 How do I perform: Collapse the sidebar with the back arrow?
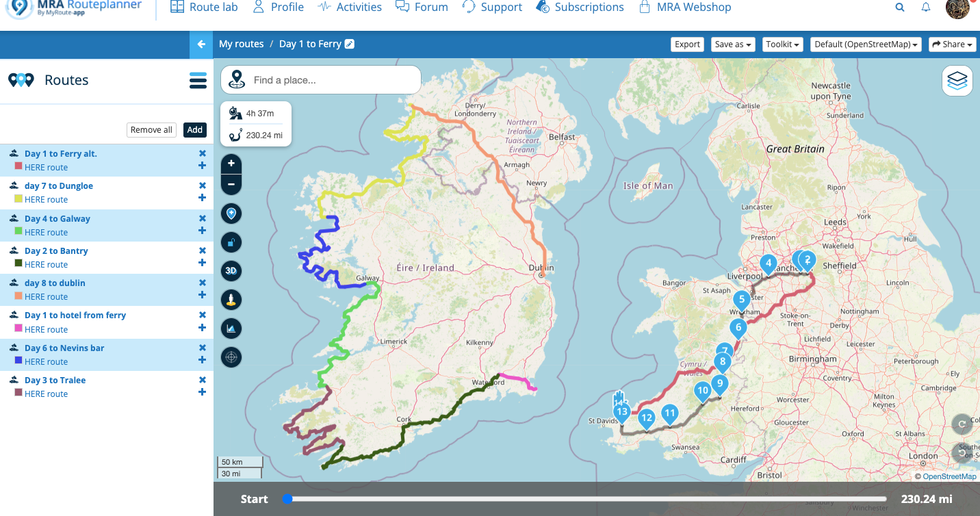(x=201, y=44)
